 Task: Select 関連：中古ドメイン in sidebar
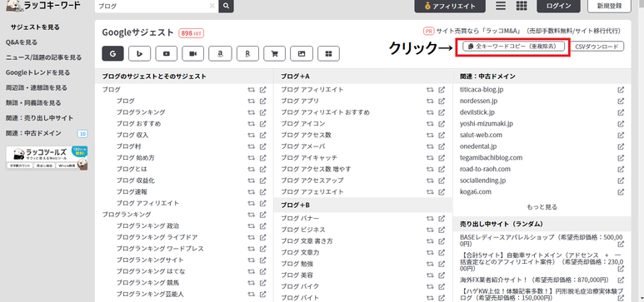coord(33,133)
